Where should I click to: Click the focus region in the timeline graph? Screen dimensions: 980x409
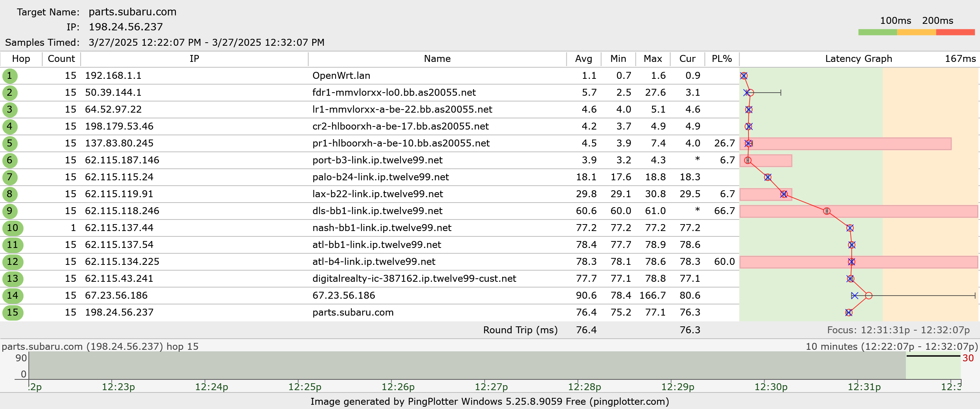pos(933,365)
